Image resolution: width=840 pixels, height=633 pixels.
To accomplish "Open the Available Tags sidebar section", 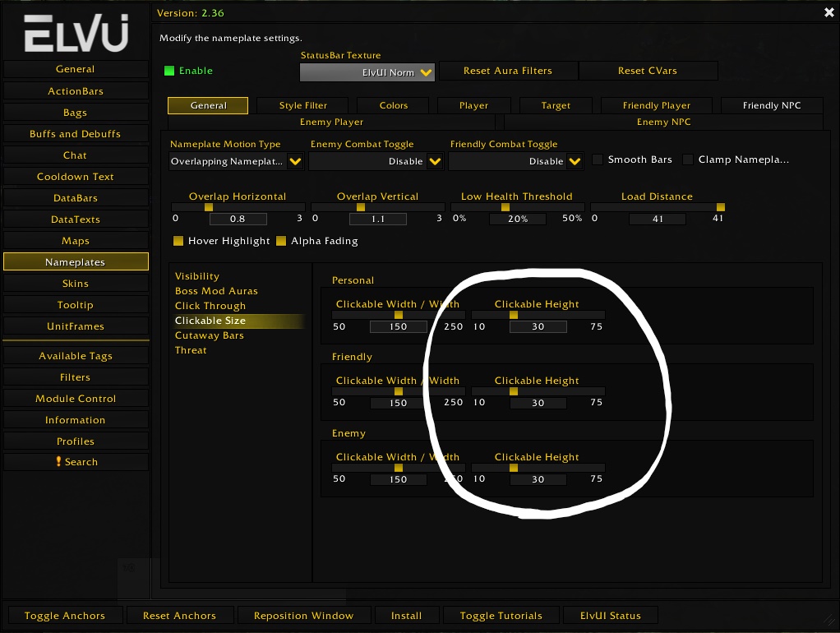I will 76,356.
